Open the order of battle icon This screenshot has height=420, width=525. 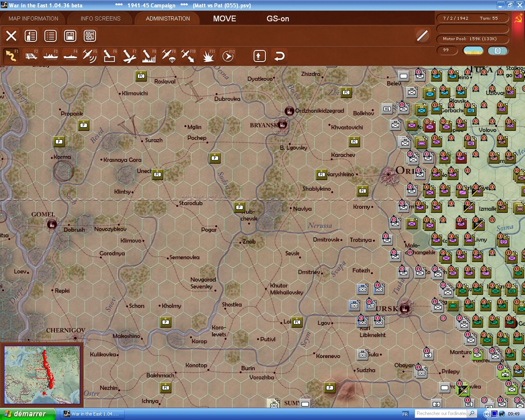pos(31,36)
